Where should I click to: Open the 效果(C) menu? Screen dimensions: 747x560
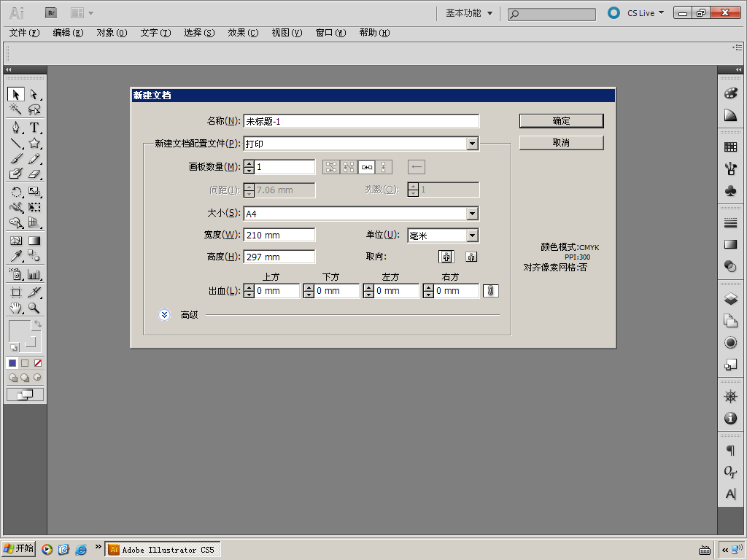(243, 33)
